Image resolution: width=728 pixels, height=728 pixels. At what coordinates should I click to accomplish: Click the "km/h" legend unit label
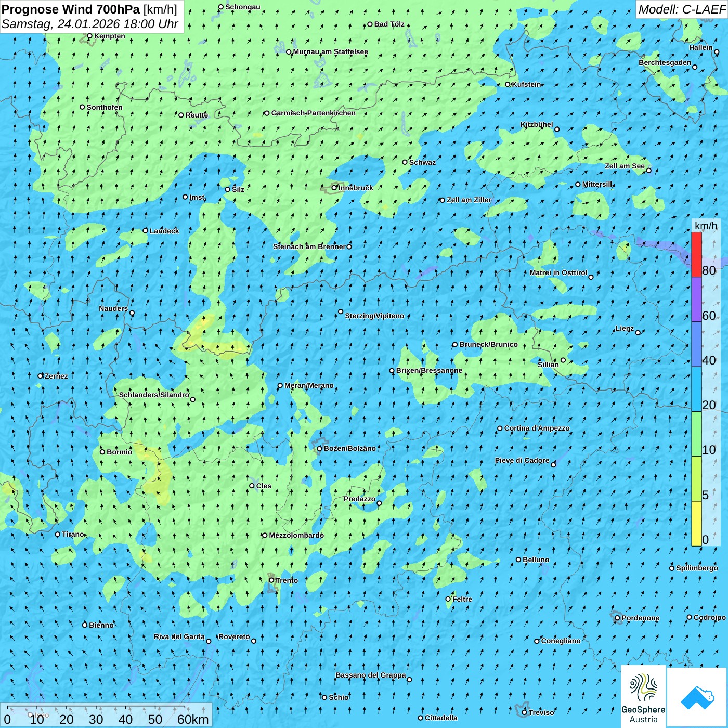pos(706,225)
